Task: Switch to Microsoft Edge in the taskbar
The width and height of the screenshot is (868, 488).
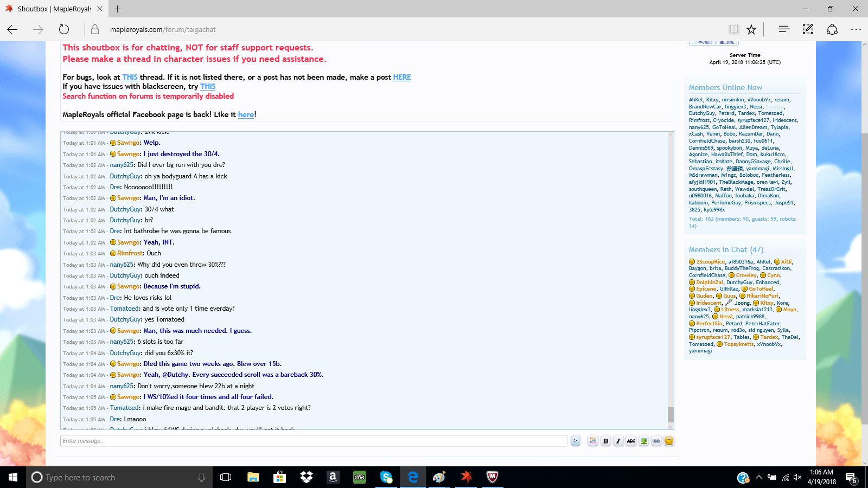Action: click(413, 477)
